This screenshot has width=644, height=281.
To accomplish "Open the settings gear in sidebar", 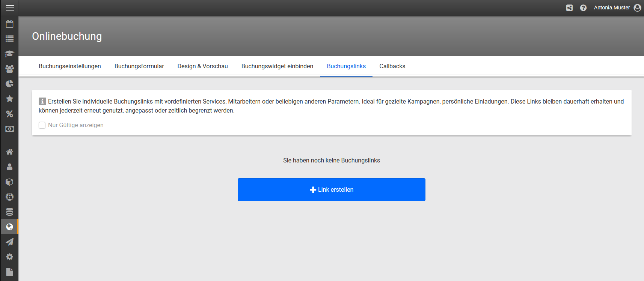I will pos(10,257).
